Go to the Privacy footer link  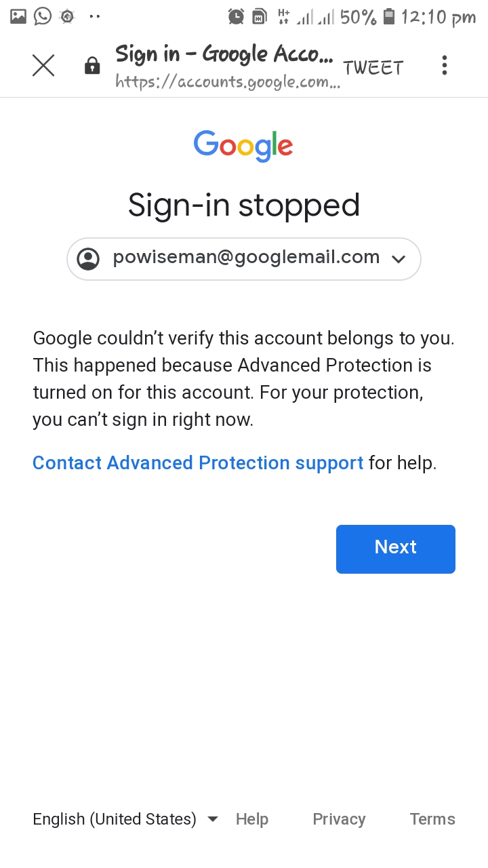coord(339,819)
